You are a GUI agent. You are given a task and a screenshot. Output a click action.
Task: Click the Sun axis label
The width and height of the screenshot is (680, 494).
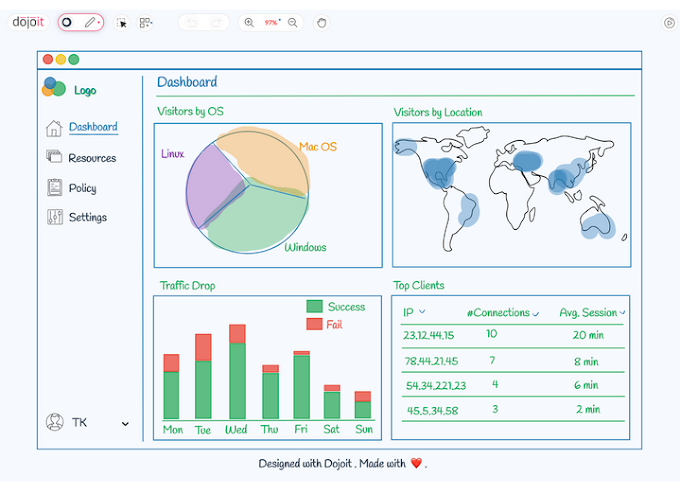[364, 429]
